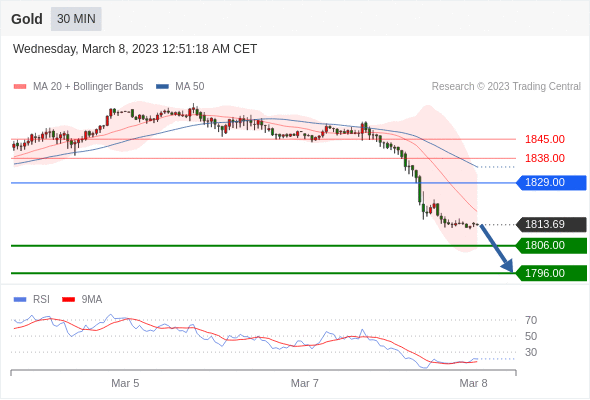Click the 1838.00 resistance level label
The width and height of the screenshot is (590, 400).
click(545, 158)
